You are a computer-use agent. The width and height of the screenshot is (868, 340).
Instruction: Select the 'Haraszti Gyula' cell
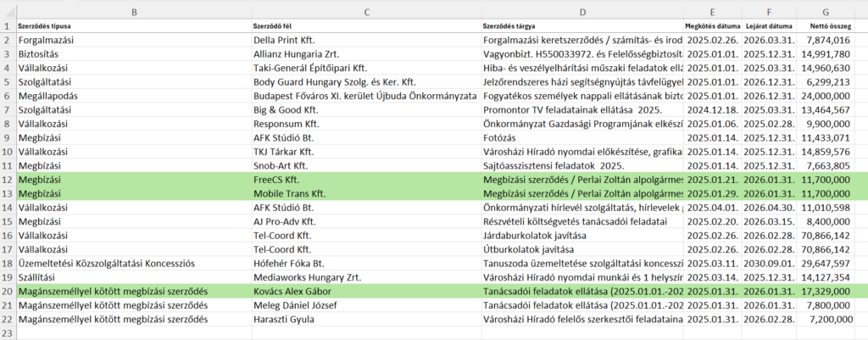pyautogui.click(x=366, y=320)
